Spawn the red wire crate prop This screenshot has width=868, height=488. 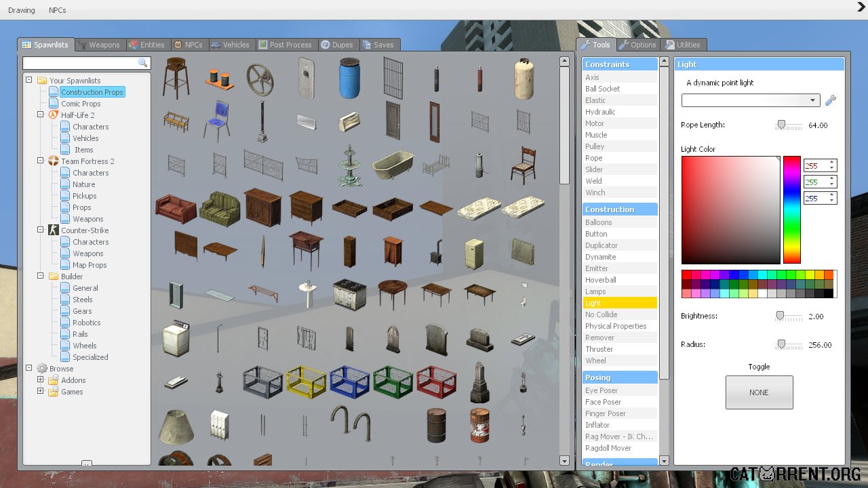(436, 382)
